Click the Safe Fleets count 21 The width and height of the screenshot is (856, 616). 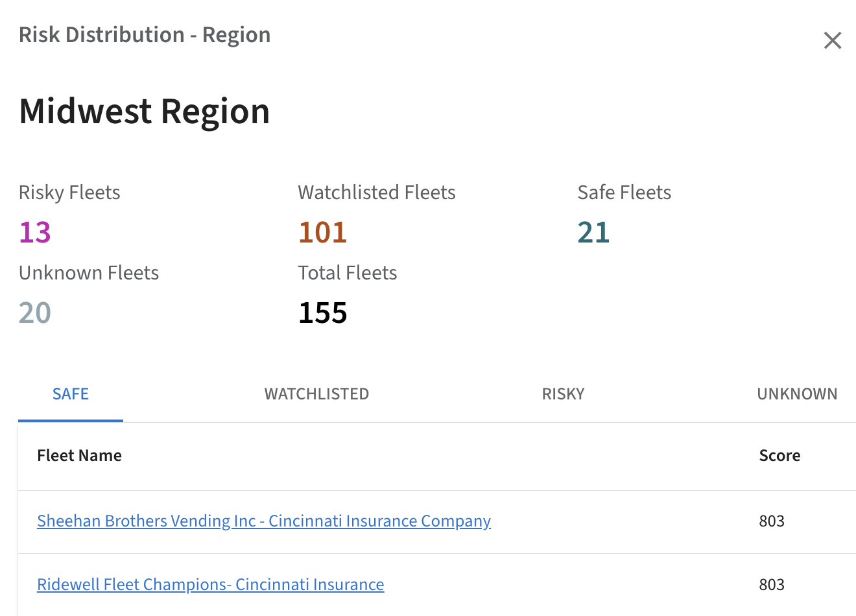[593, 232]
